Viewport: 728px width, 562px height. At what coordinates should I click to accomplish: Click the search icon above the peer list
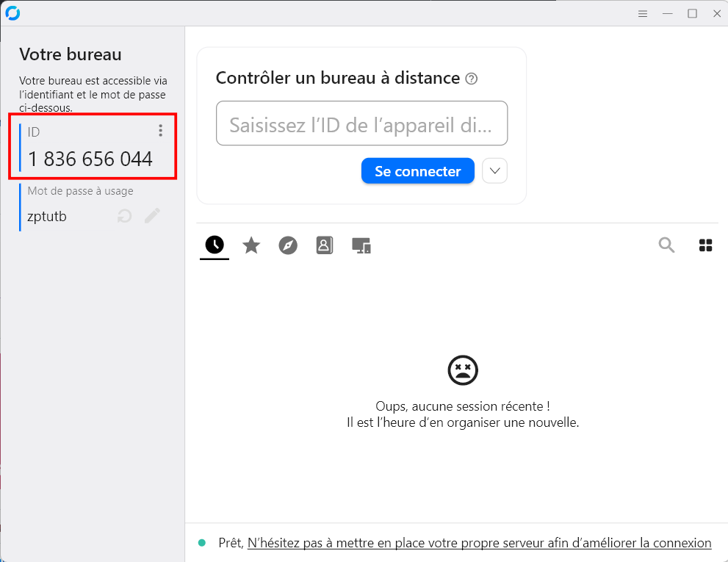coord(666,245)
